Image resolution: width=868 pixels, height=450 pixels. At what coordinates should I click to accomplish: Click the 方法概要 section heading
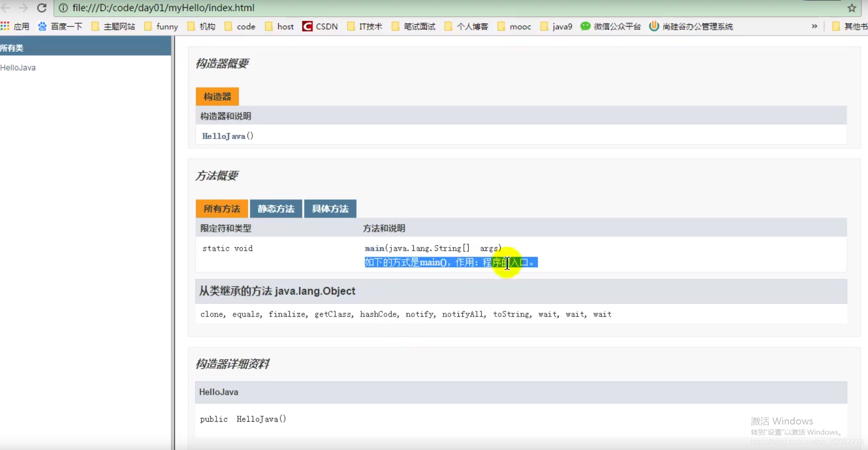217,176
